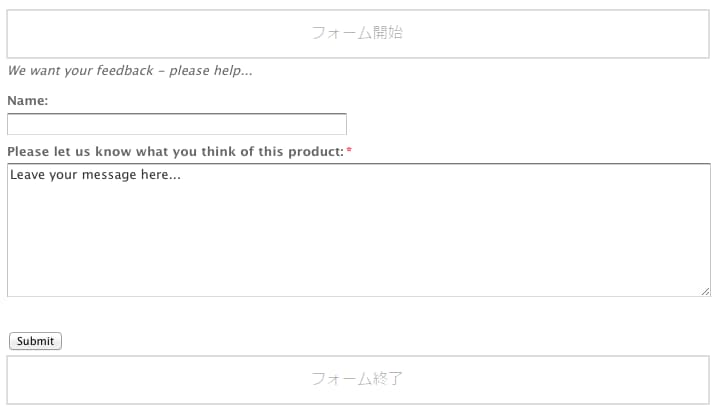Select the フォーム終了 form end block
Screen dimensions: 717x414
pyautogui.click(x=358, y=380)
